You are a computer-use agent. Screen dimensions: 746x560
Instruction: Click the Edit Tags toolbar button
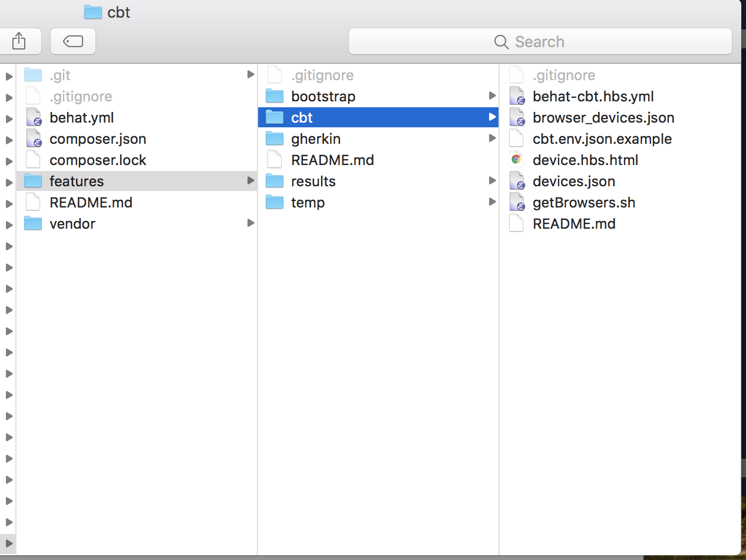click(73, 41)
